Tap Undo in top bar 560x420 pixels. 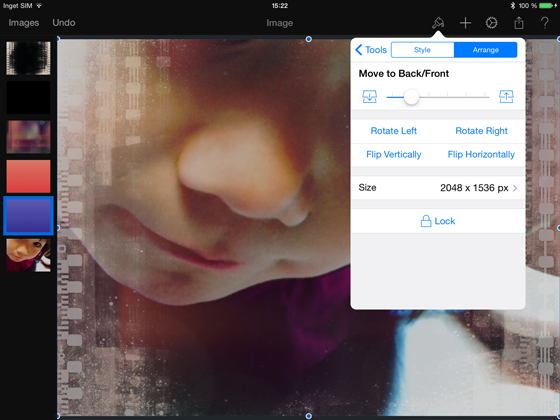coord(64,23)
